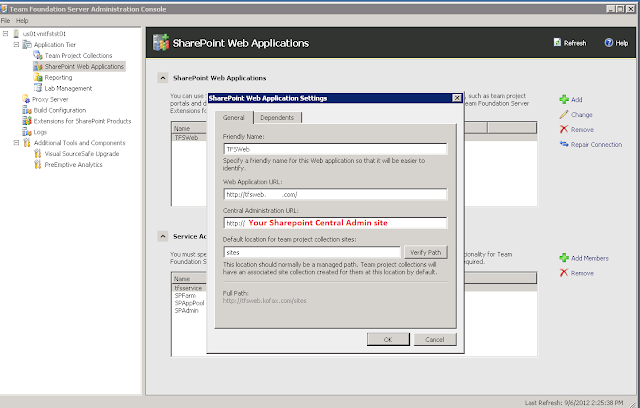Select the SPAppPool account row
This screenshot has height=408, width=640.
coord(189,303)
